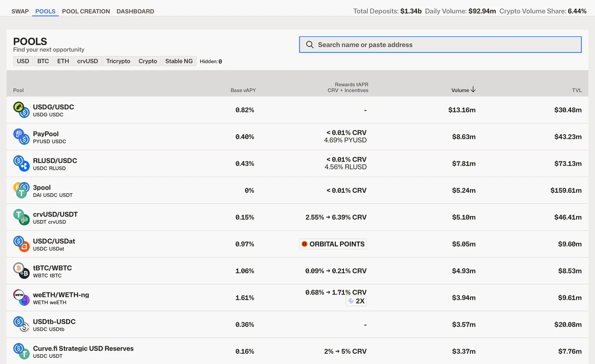Toggle the Crypto pool filter
This screenshot has height=364, width=595.
148,61
